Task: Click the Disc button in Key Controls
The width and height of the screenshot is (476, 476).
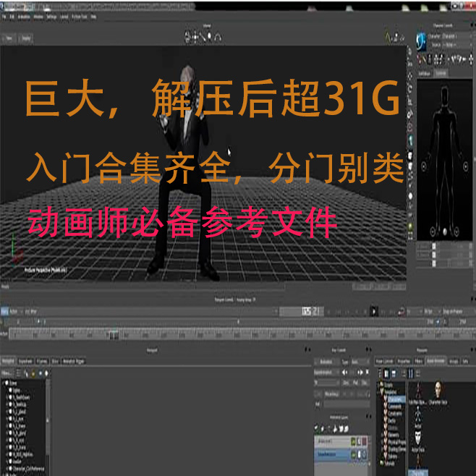Action: [x=365, y=383]
